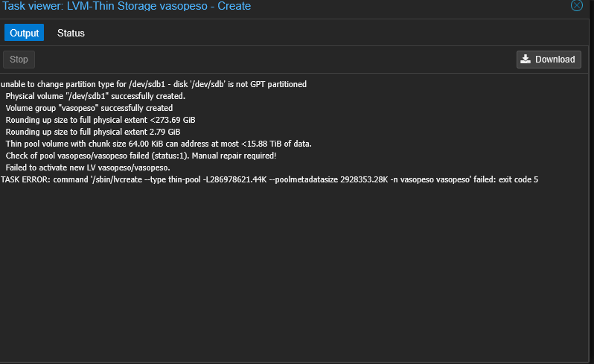This screenshot has width=594, height=364.
Task: Click the log line mentioning 2.79 GiB
Action: click(93, 132)
